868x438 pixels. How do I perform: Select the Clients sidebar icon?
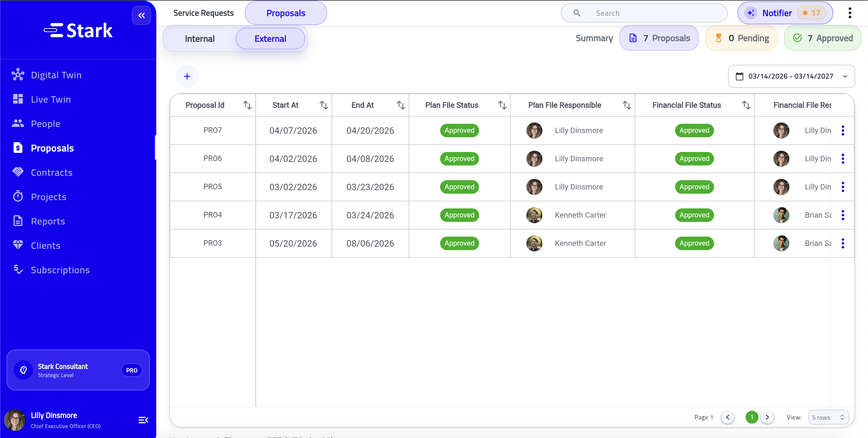[x=18, y=245]
